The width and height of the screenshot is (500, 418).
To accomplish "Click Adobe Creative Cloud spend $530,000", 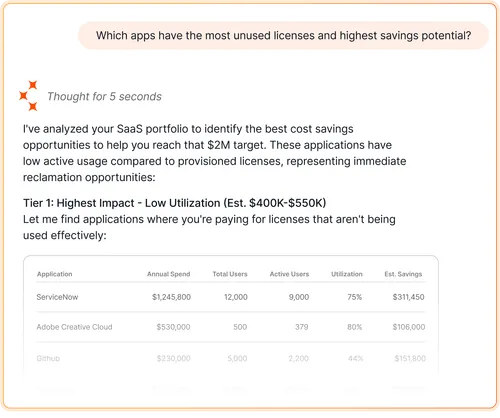I will tap(173, 327).
